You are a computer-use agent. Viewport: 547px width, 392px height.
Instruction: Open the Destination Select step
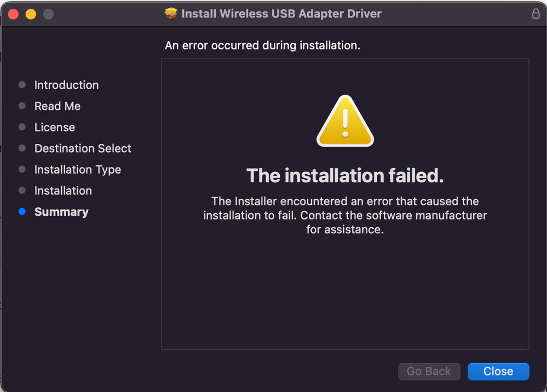[83, 148]
